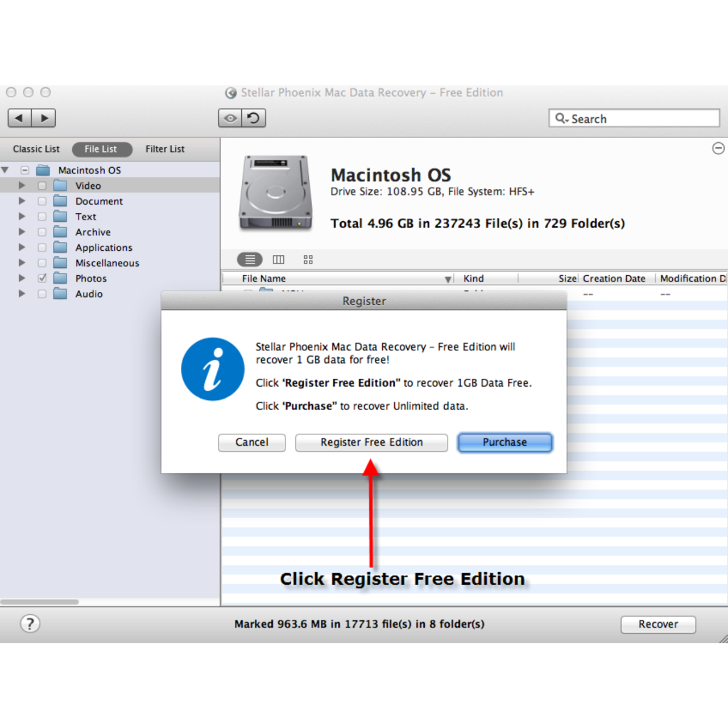Toggle the Macintosh OS root checkbox
The image size is (728, 728).
point(25,170)
